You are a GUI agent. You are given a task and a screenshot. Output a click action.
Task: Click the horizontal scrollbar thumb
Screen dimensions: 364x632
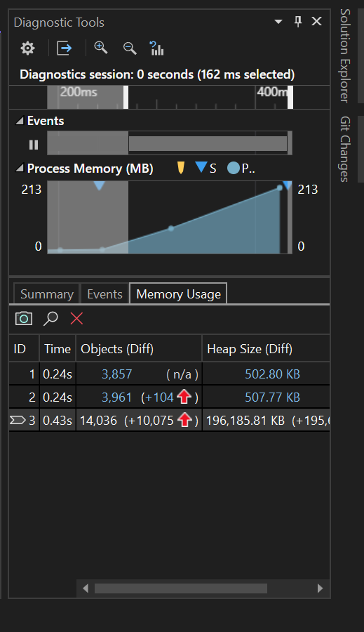[181, 588]
